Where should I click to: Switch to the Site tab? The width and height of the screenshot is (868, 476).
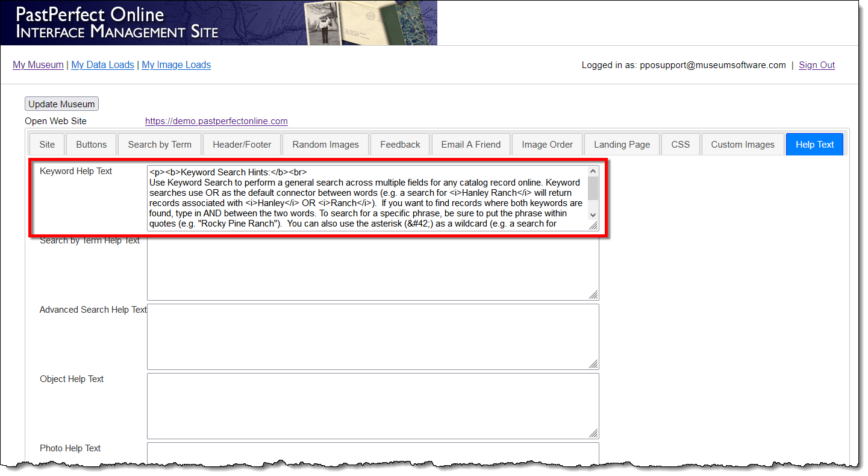(x=47, y=145)
